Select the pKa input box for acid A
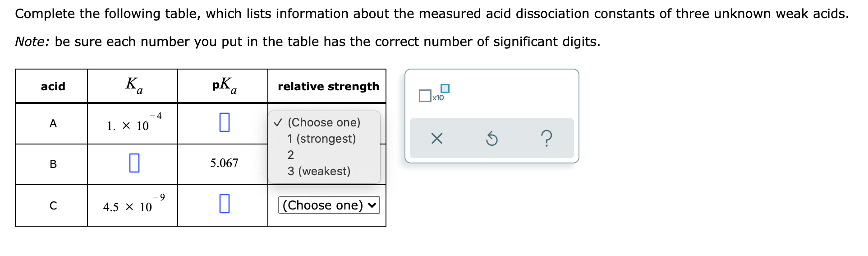868x256 pixels. [x=225, y=122]
